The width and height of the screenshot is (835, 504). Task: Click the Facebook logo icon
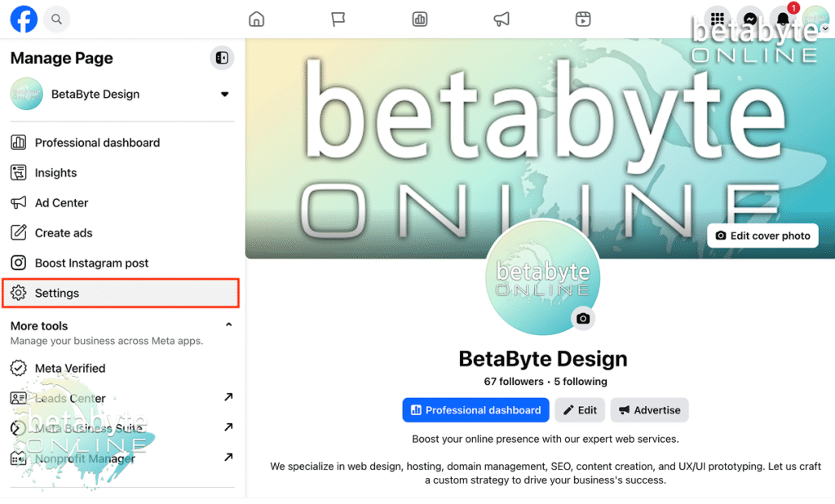coord(24,19)
